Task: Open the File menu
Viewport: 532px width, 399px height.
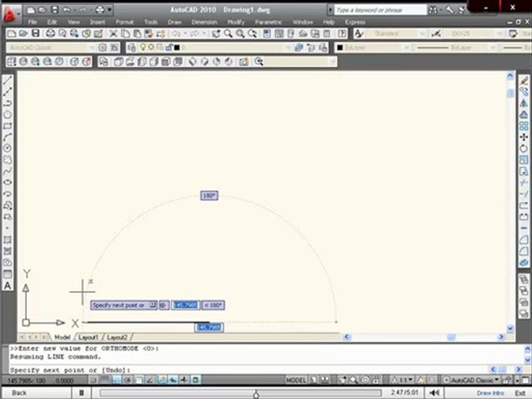Action: (33, 22)
